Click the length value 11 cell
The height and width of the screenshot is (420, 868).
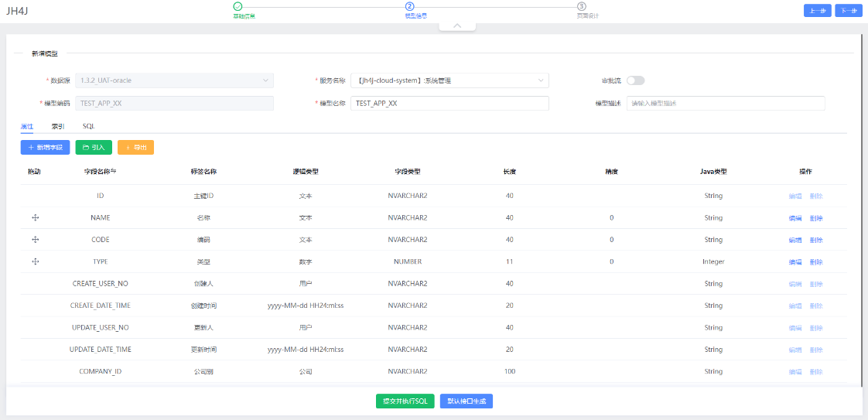(x=510, y=261)
